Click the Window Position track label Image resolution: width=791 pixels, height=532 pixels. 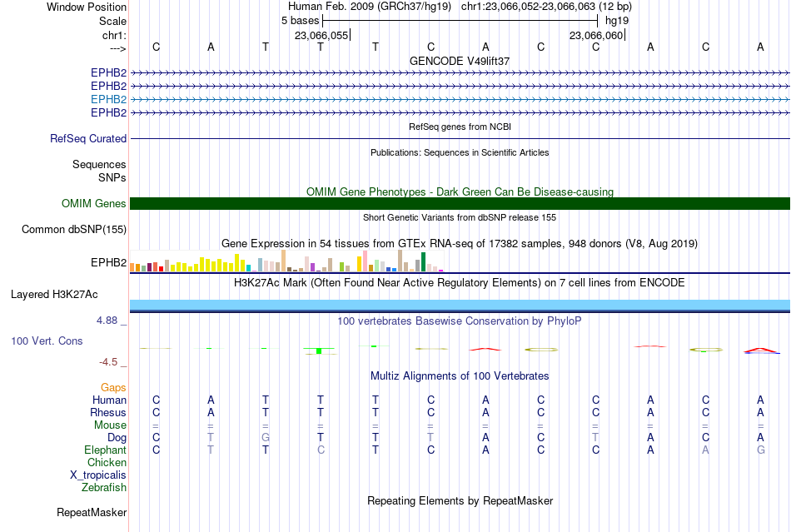(87, 7)
